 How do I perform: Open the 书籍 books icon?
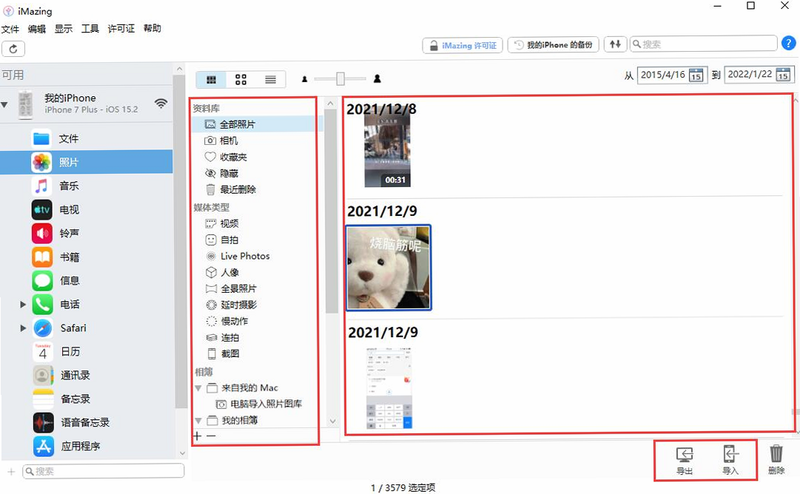point(42,257)
